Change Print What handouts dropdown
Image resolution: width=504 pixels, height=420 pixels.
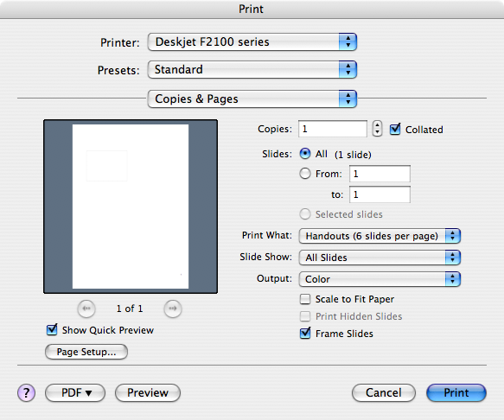(380, 236)
